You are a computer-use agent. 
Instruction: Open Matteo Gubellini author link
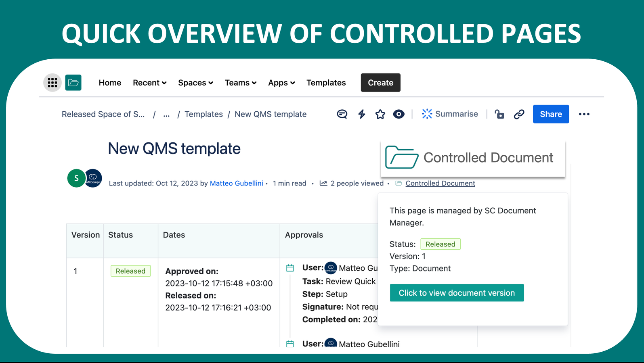(236, 183)
